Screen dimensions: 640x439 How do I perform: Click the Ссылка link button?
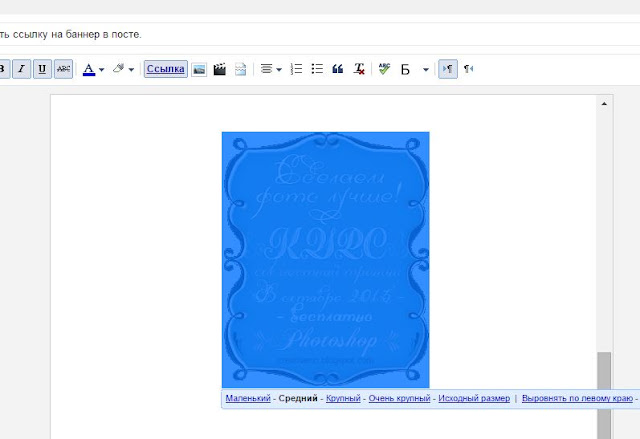coord(166,69)
